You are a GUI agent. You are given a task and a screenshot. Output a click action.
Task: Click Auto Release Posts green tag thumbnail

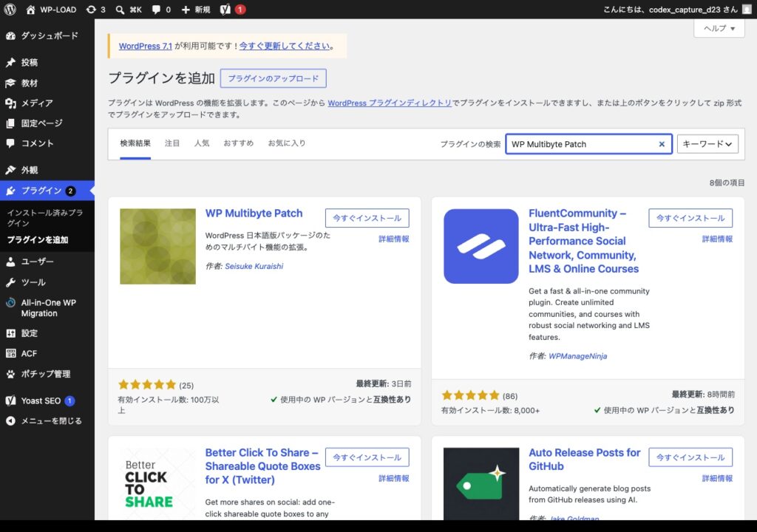point(481,484)
